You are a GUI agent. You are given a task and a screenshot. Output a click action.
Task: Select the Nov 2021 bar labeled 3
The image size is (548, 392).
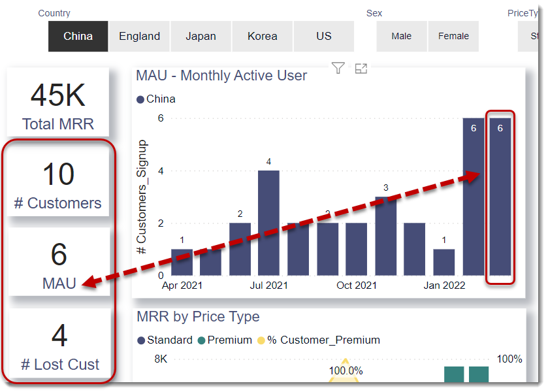pos(386,236)
